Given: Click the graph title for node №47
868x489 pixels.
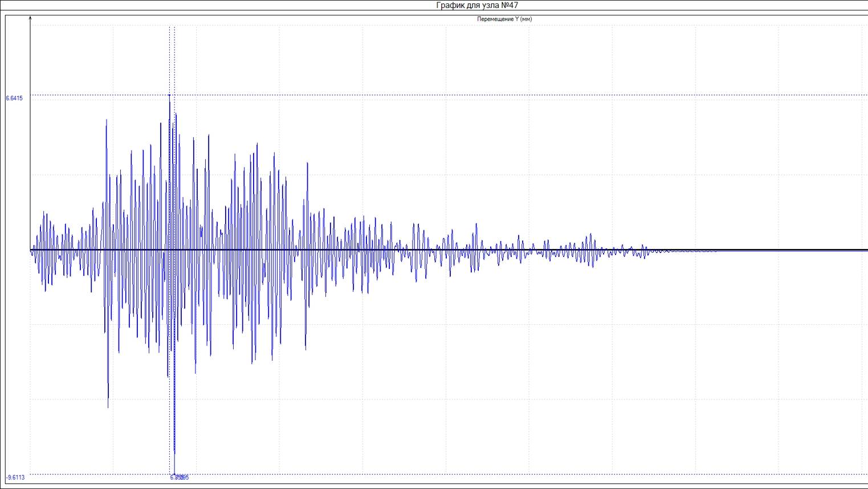Looking at the screenshot, I should (477, 6).
